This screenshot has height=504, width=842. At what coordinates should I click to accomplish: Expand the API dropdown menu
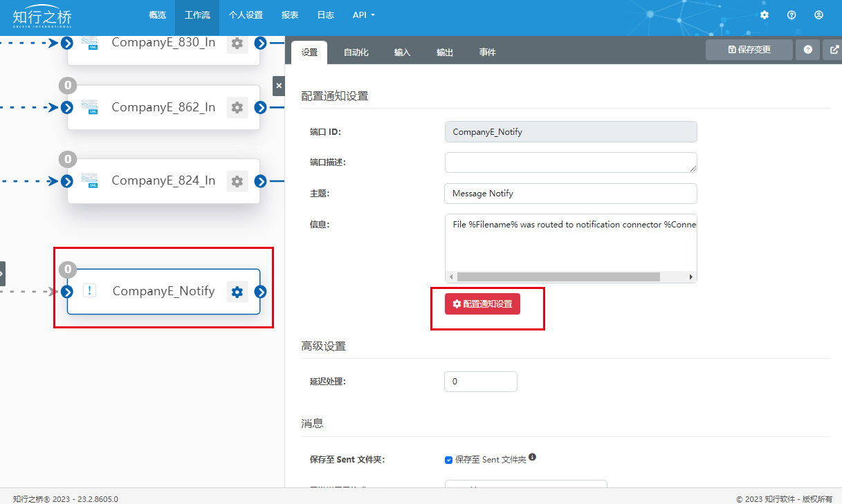pyautogui.click(x=363, y=15)
